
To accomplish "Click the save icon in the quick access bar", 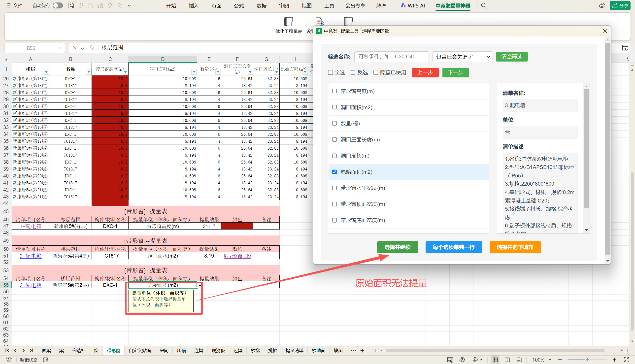I will (71, 5).
